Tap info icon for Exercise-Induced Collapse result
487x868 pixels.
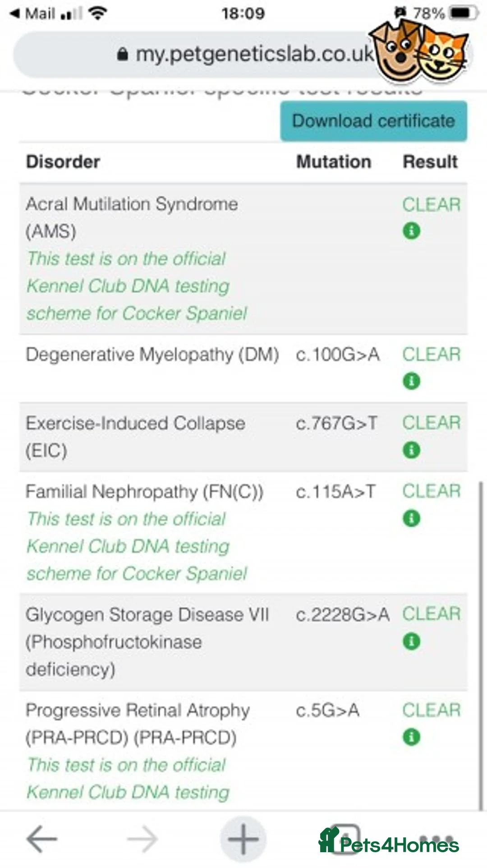411,450
